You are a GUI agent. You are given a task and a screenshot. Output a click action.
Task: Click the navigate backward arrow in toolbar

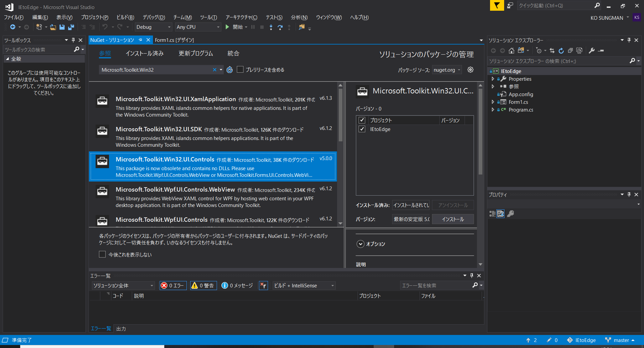coord(13,27)
